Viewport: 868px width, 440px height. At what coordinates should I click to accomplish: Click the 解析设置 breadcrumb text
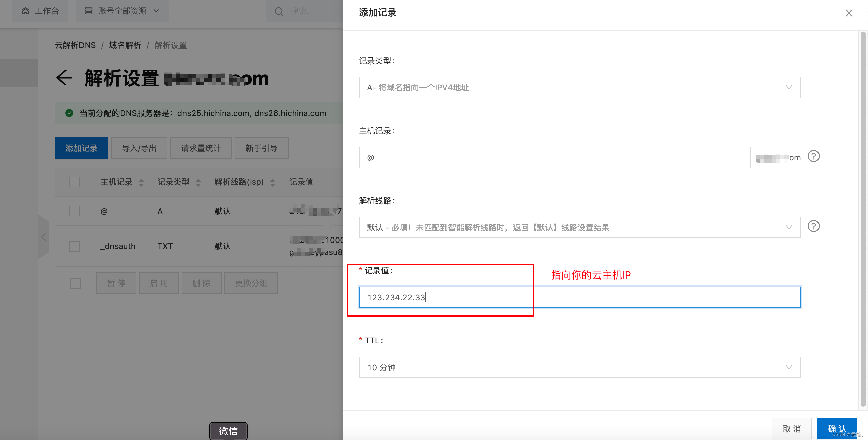pos(170,45)
